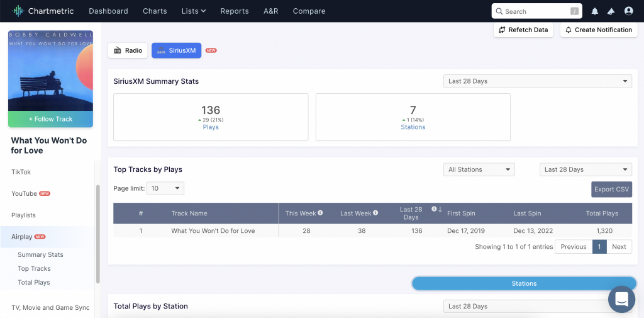Click the info icon next to Last Week
Screen dimensions: 644x318
[x=375, y=213]
